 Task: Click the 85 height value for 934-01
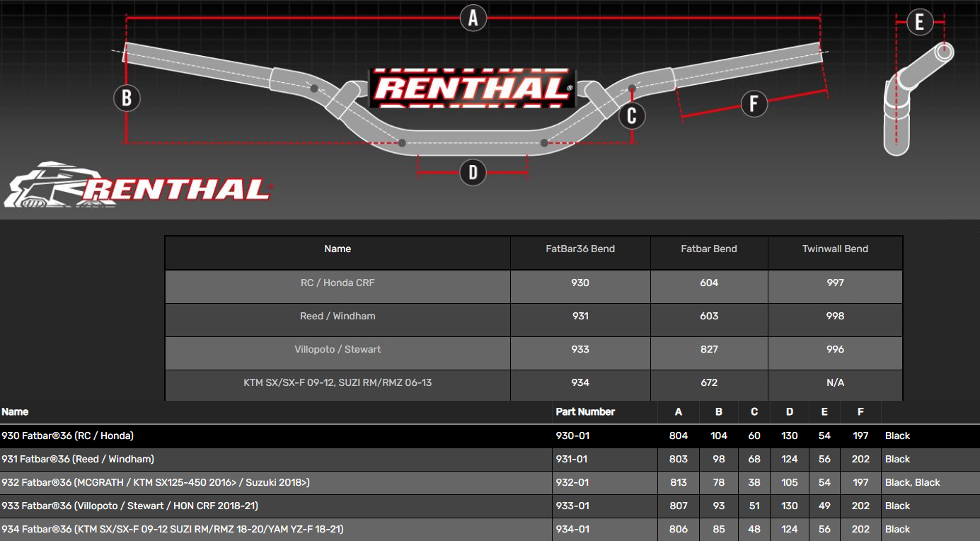click(x=719, y=529)
